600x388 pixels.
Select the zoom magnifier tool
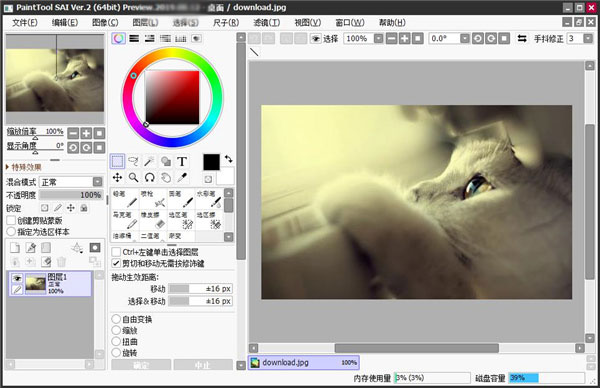133,178
